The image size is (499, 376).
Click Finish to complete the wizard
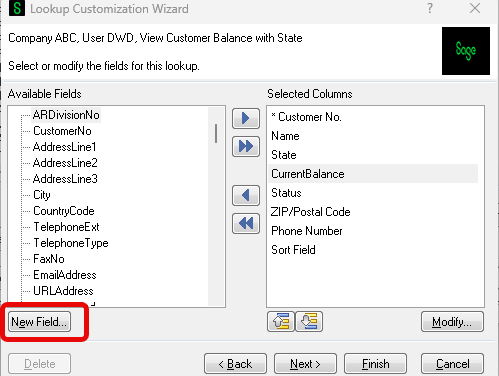click(x=375, y=364)
